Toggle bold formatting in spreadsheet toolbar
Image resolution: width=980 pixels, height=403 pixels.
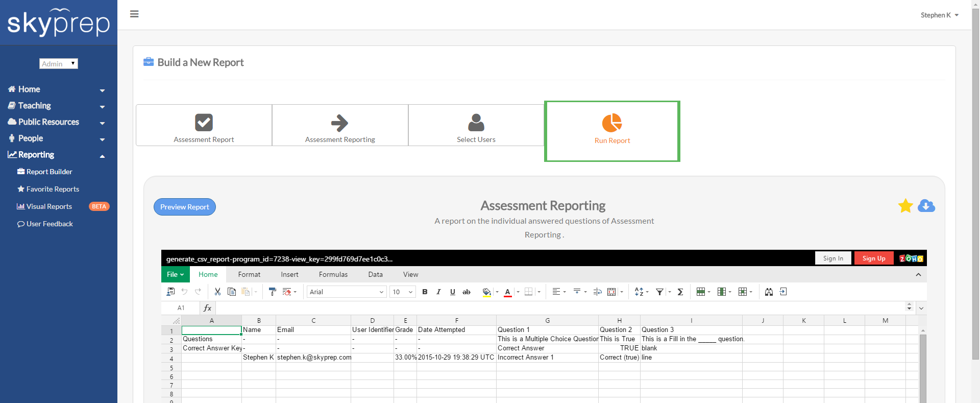[x=425, y=292]
